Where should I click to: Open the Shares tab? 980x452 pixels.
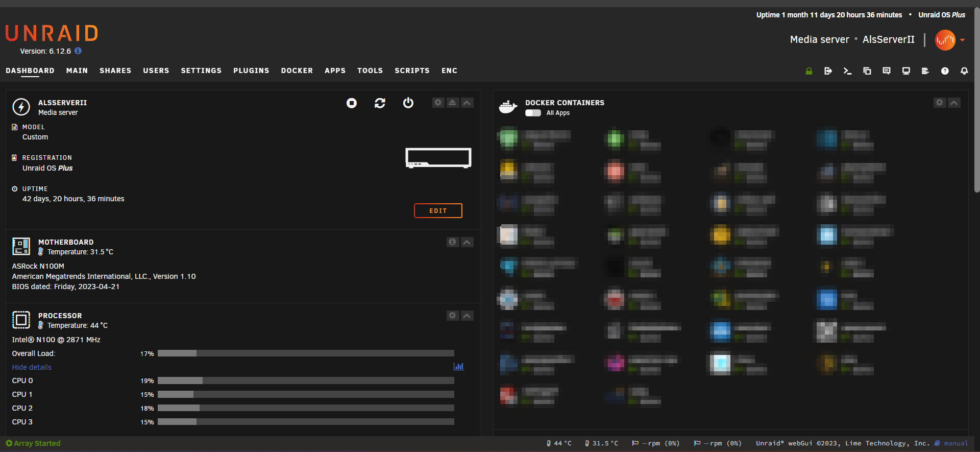pyautogui.click(x=115, y=70)
